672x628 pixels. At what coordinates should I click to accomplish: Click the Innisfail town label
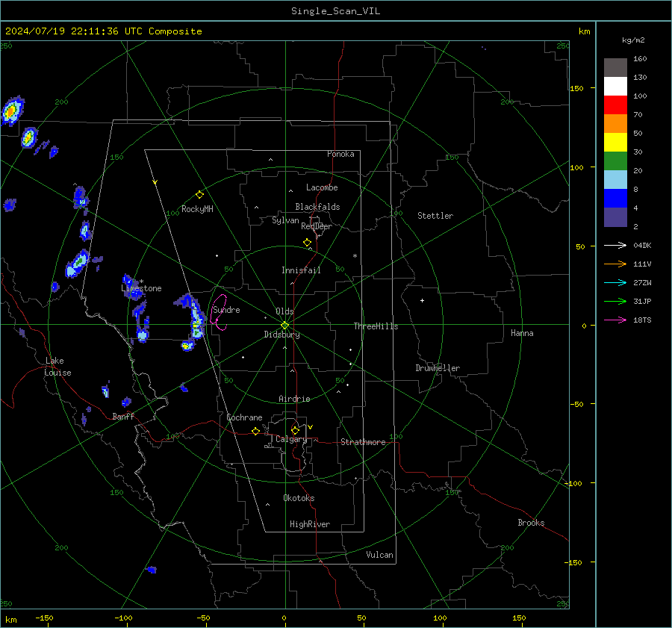[x=301, y=270]
